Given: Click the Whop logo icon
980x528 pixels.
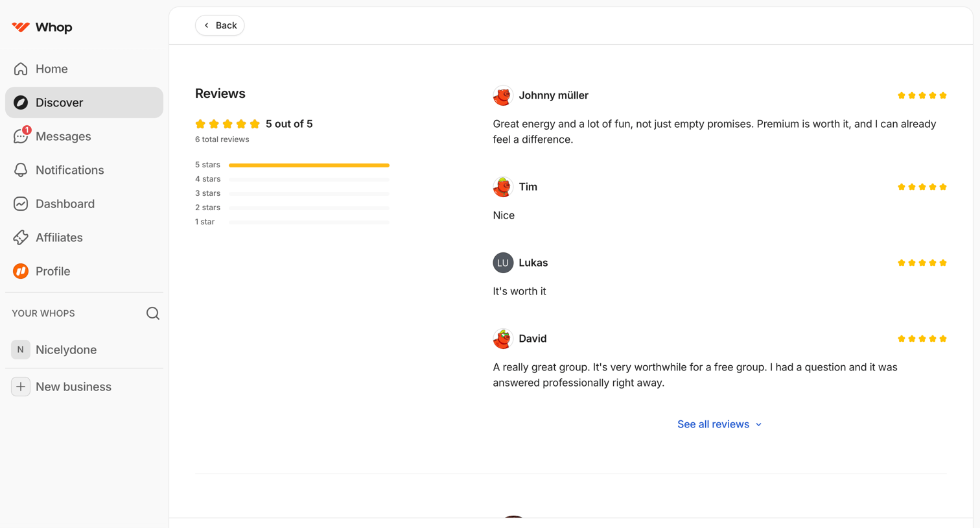Looking at the screenshot, I should [x=21, y=27].
